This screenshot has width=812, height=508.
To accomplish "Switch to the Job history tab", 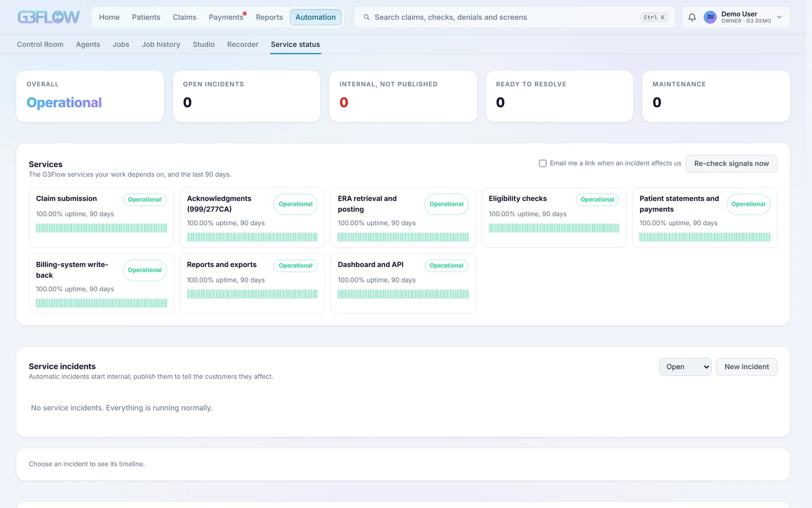I will click(161, 45).
